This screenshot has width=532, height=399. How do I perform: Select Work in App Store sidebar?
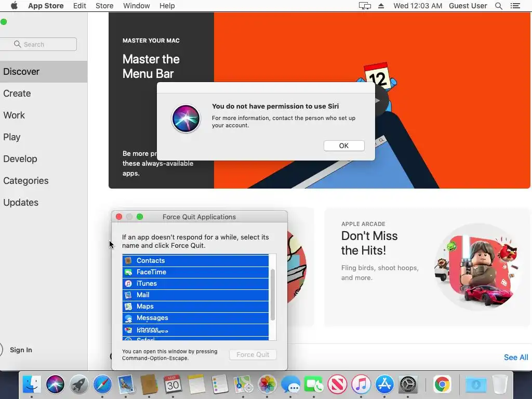pyautogui.click(x=44, y=115)
